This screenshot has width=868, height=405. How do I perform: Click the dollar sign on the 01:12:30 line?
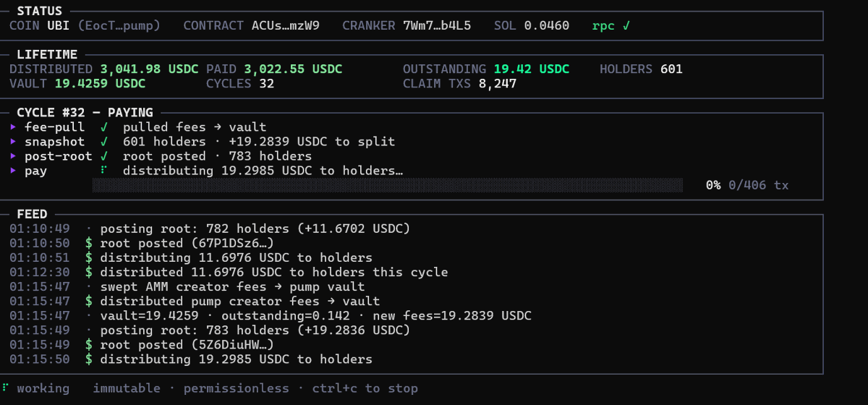(x=89, y=272)
